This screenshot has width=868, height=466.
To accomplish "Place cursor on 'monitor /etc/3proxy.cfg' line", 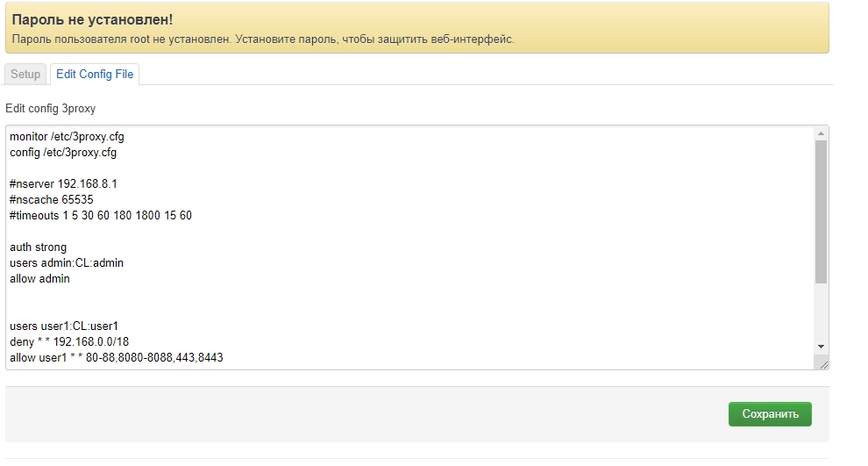I will [x=73, y=137].
